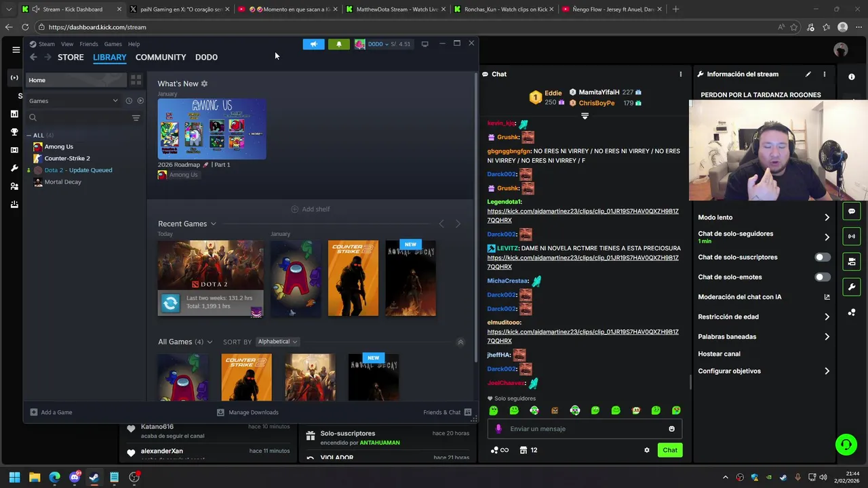
Task: Open the Alphabetical sort dropdown
Action: tap(277, 342)
